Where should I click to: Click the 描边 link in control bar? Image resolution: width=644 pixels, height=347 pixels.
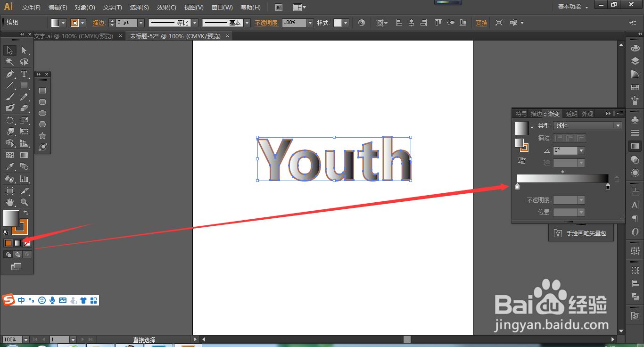[x=99, y=23]
